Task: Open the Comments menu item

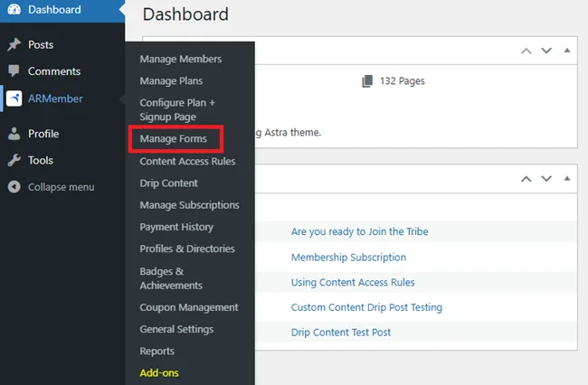Action: coord(54,71)
